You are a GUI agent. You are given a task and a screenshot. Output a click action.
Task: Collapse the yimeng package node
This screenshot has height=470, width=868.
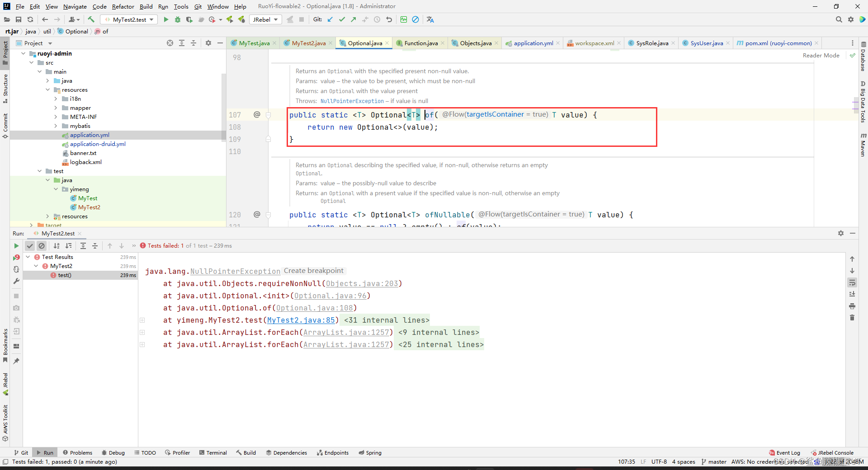click(x=56, y=189)
